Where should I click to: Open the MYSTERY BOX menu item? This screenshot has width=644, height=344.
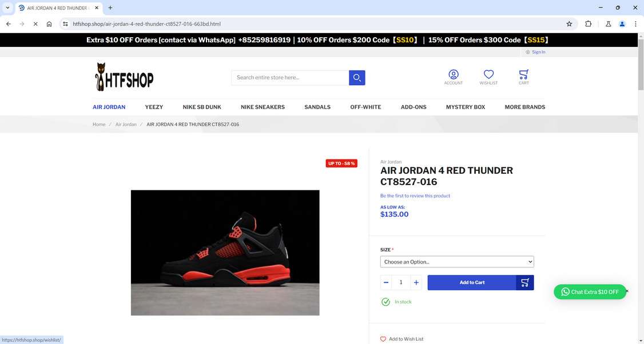[466, 107]
